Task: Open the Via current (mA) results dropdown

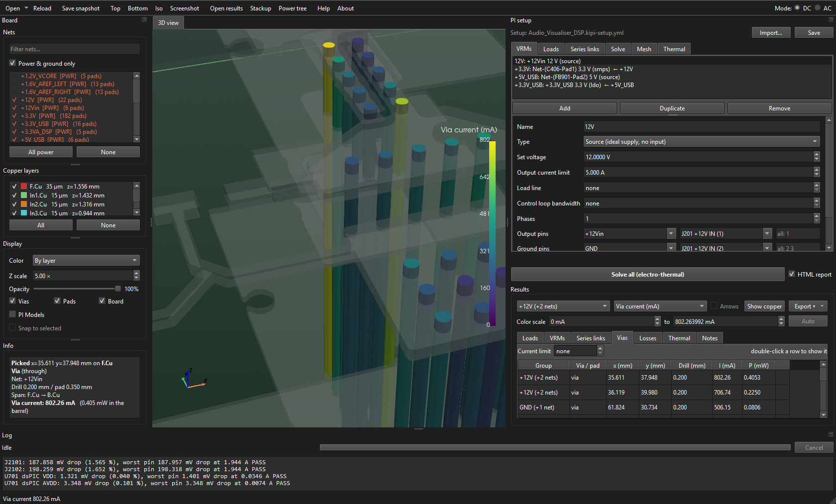Action: (x=660, y=306)
